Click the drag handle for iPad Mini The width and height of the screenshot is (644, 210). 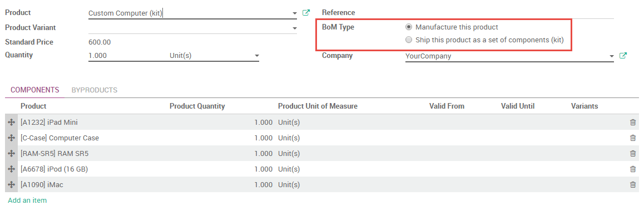click(x=12, y=123)
